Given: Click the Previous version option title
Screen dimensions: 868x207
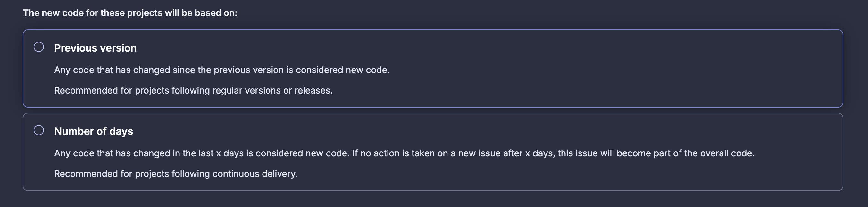Looking at the screenshot, I should [x=96, y=48].
